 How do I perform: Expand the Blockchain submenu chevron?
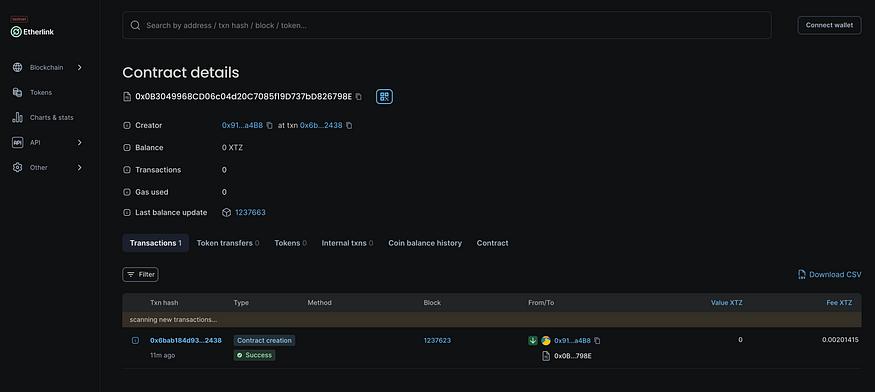(79, 68)
